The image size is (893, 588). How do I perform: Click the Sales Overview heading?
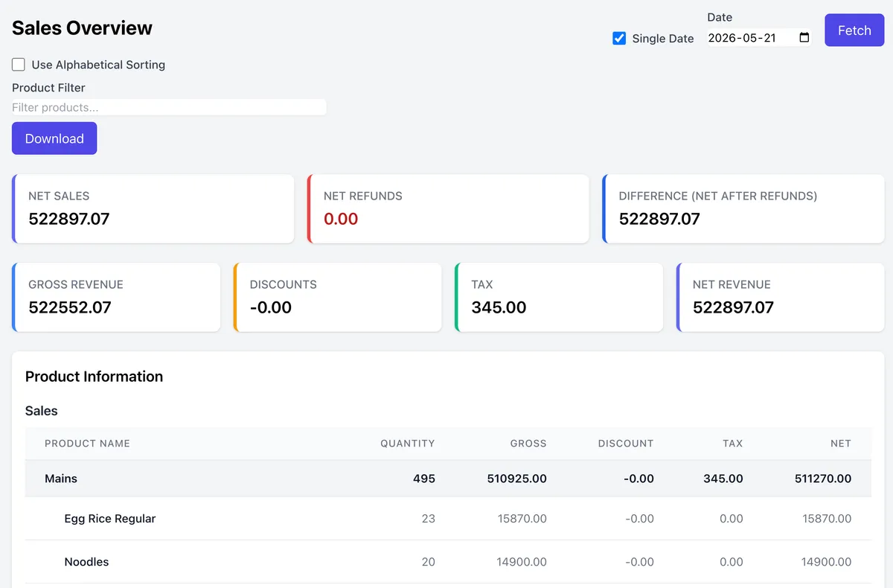point(82,28)
